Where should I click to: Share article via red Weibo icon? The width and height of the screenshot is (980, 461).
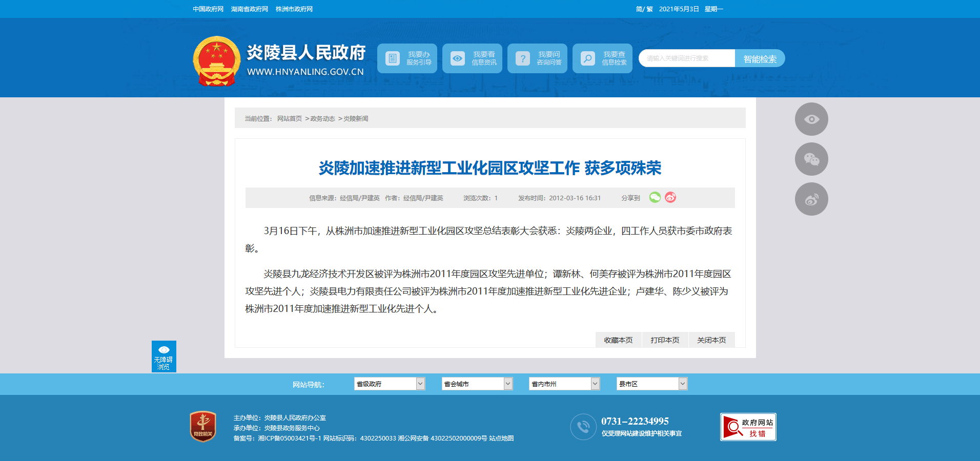[670, 197]
